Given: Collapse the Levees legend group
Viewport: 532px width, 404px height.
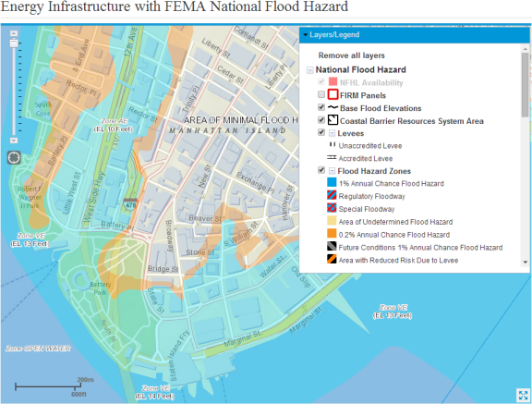Looking at the screenshot, I should 332,133.
